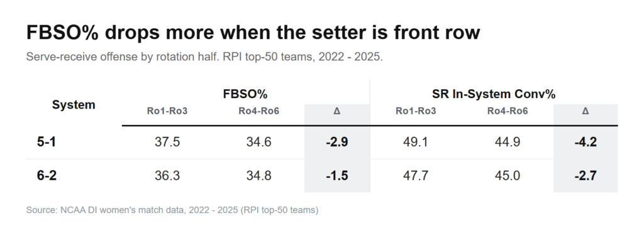Select the Ro1-Ro3 header under FBSO%
The image size is (644, 233).
click(167, 111)
